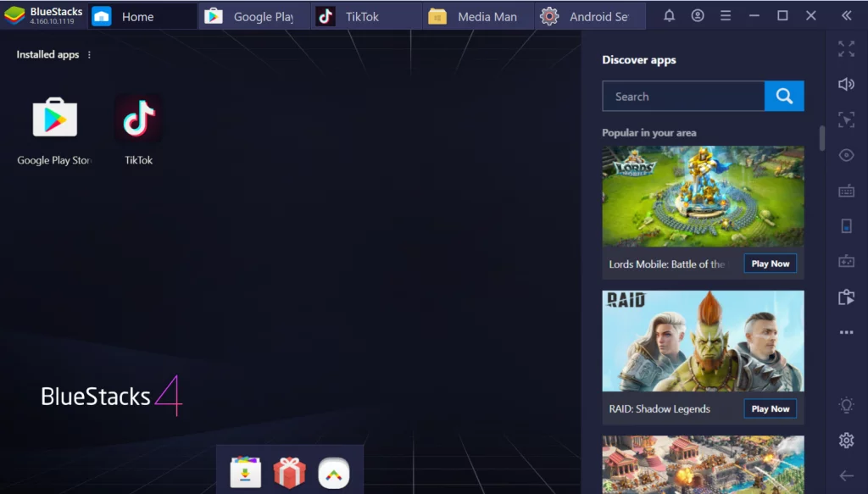The height and width of the screenshot is (494, 868).
Task: Open the RAID: Shadow Legends banner image
Action: tap(703, 341)
